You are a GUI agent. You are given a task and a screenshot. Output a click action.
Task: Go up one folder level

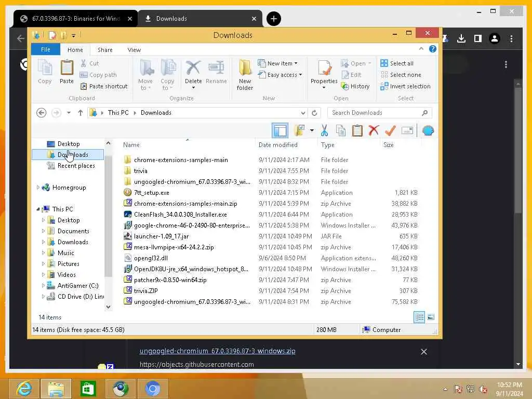point(80,113)
